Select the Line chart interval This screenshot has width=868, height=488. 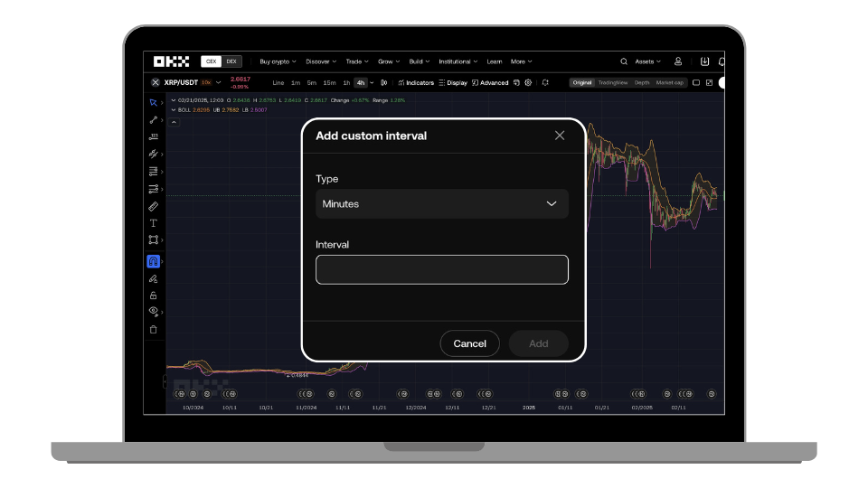click(278, 82)
